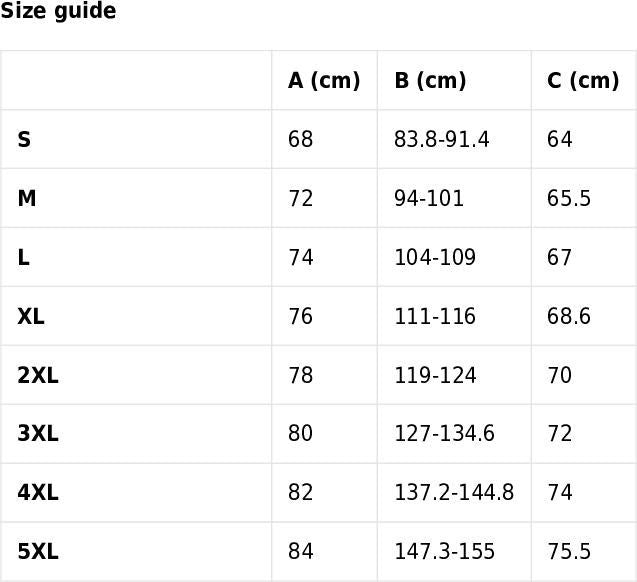Click the XL size row label
The image size is (637, 582).
[31, 317]
